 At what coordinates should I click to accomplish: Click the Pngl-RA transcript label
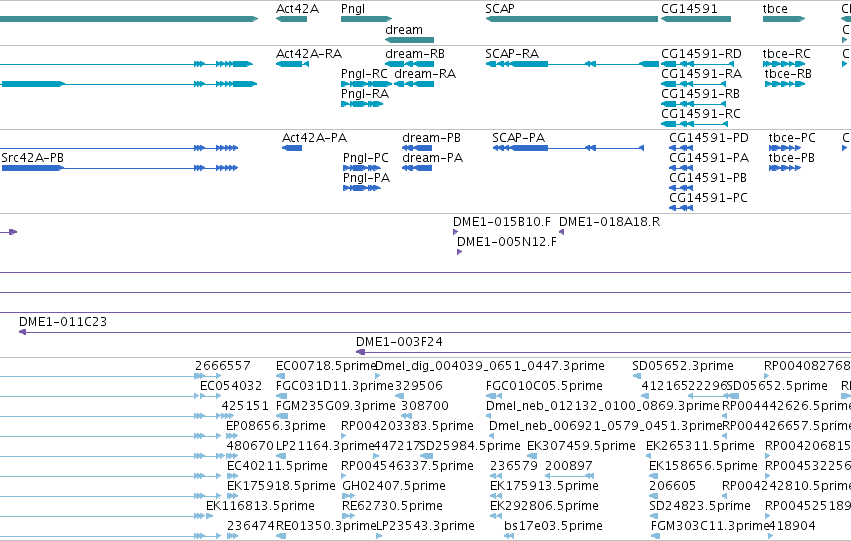[x=365, y=94]
